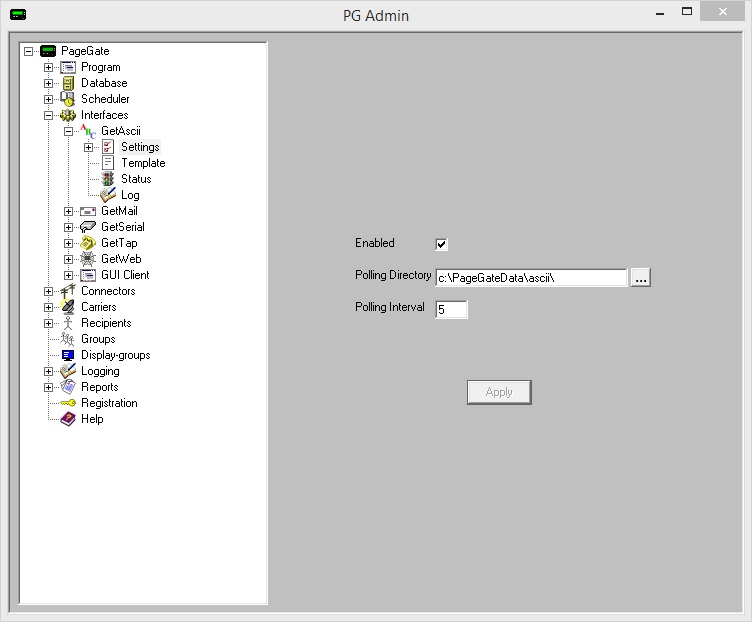Viewport: 752px width, 622px height.
Task: Click the Log notebook icon under GetAscii
Action: coord(108,195)
